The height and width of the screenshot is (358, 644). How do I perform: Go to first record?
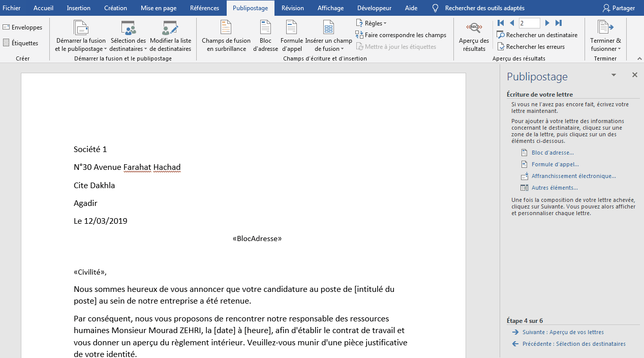coord(501,23)
